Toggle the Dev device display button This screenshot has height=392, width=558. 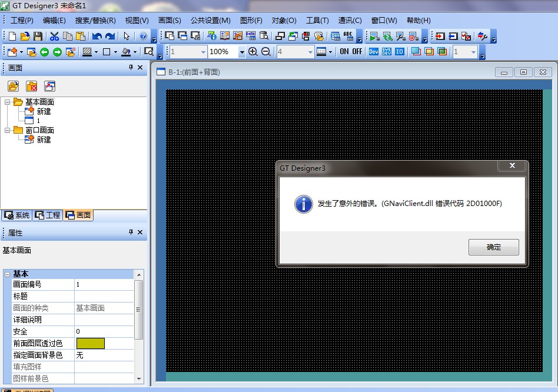(373, 52)
